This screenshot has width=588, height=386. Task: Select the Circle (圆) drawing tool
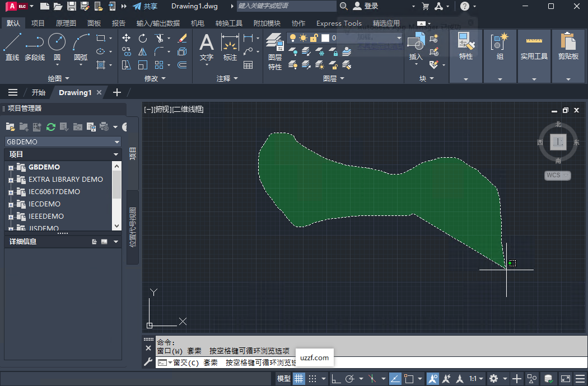[x=55, y=44]
